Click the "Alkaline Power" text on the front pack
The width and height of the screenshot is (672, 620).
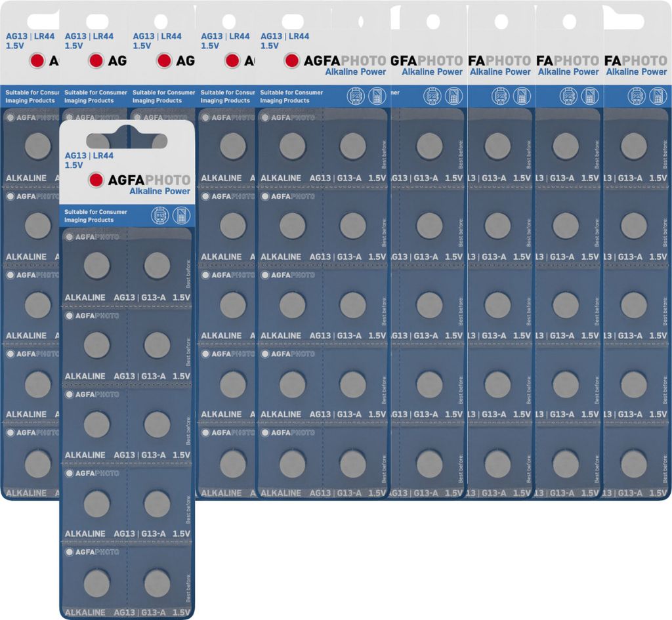coord(159,192)
